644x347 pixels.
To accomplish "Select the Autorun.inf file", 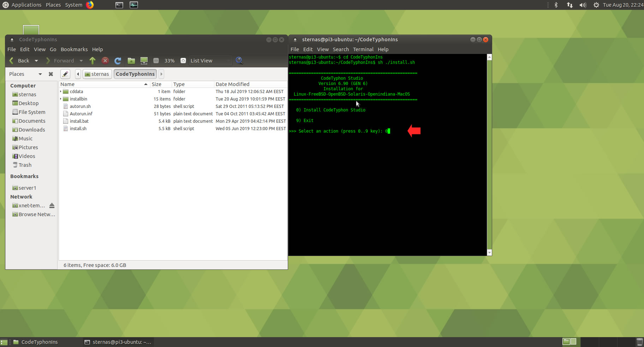I will pyautogui.click(x=81, y=114).
